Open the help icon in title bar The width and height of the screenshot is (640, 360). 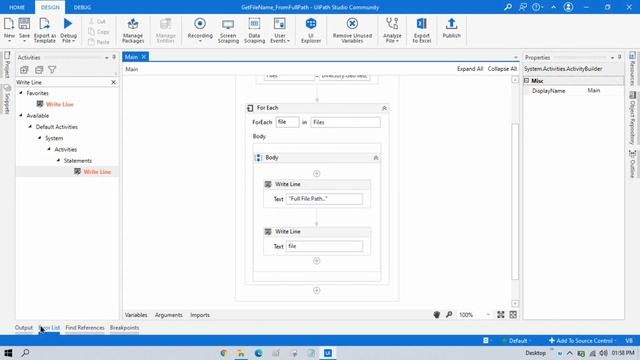tap(536, 7)
